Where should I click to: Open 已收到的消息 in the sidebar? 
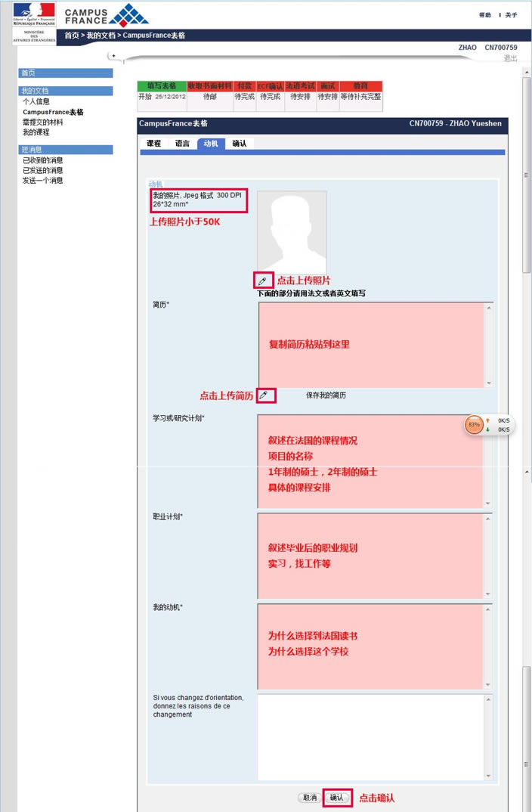click(42, 160)
